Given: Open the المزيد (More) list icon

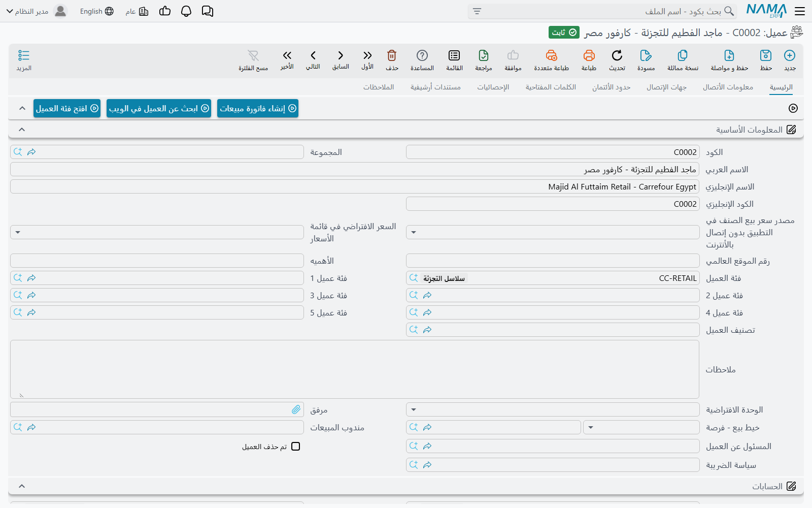Looking at the screenshot, I should point(24,55).
